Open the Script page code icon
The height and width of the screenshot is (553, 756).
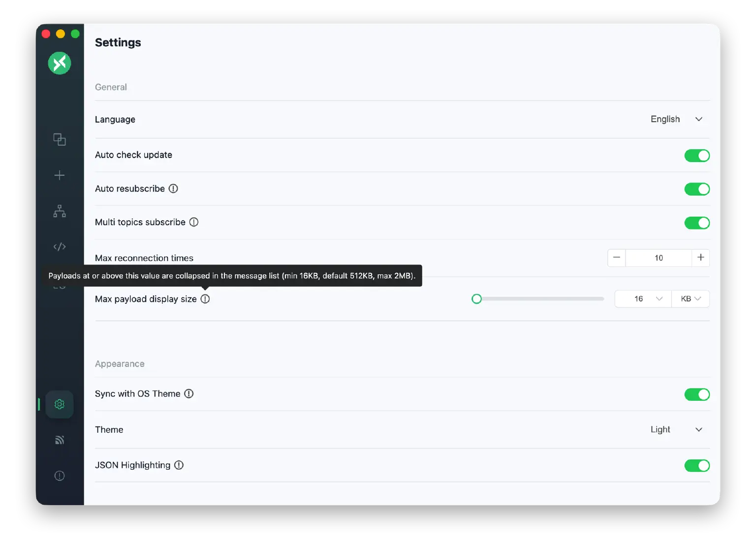[60, 247]
